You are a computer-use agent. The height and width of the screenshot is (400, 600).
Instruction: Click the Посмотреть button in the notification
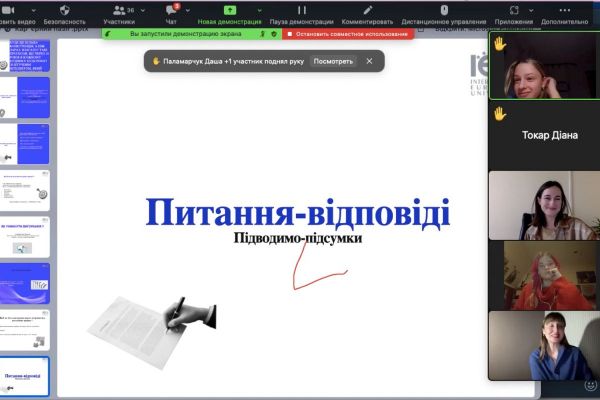(x=333, y=61)
